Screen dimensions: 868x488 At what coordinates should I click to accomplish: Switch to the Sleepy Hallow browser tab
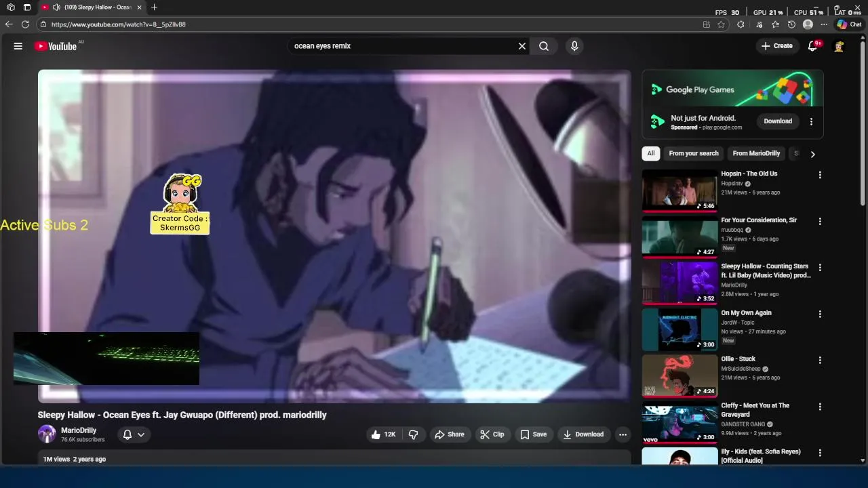[x=92, y=7]
